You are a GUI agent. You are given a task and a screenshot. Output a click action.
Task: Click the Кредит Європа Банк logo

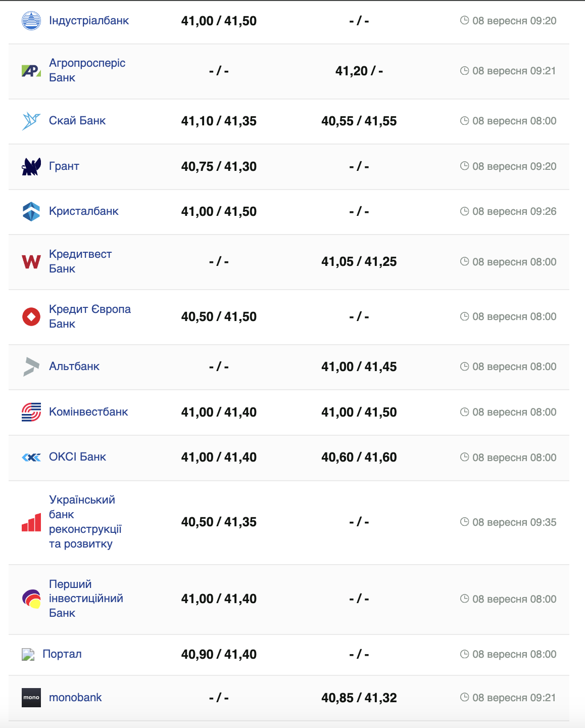[x=31, y=317]
